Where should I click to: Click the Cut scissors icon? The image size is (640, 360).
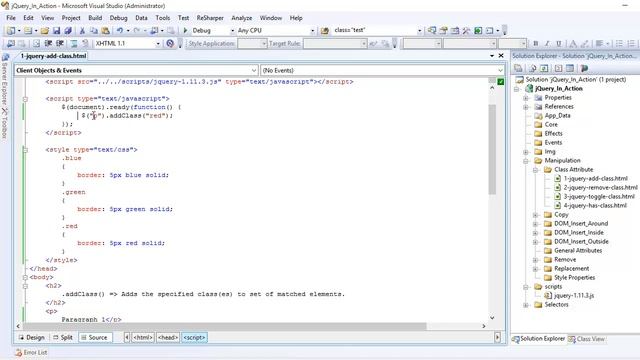[82, 31]
